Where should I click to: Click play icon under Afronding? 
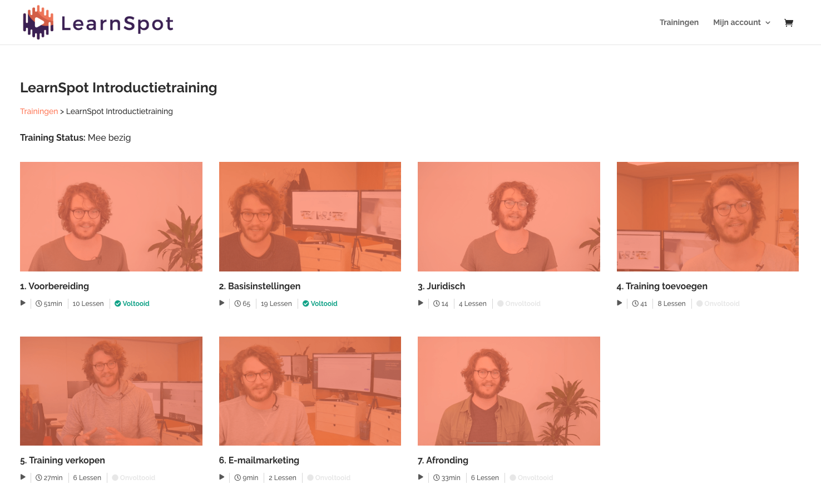click(421, 477)
